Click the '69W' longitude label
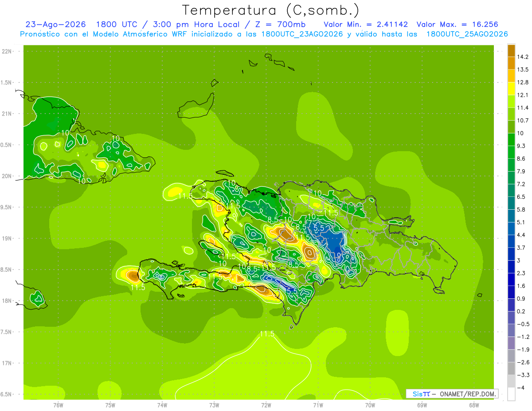 pyautogui.click(x=422, y=405)
